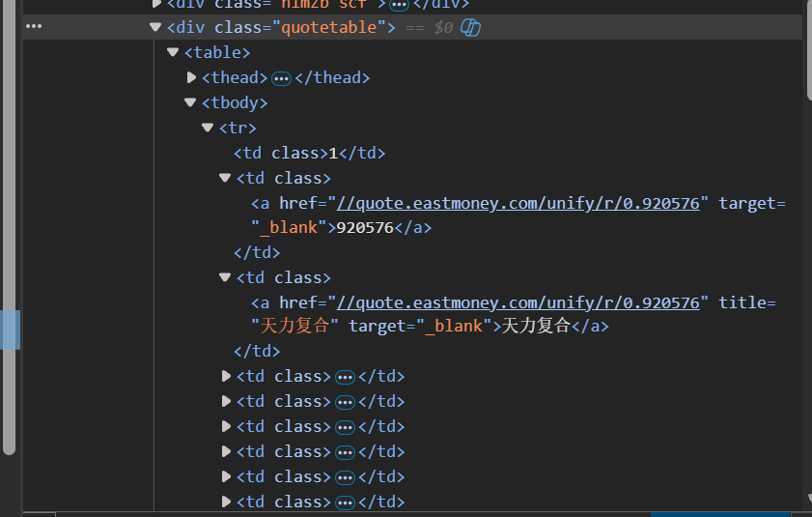The image size is (812, 517).
Task: Click the </thead> closing tag
Action: 332,77
